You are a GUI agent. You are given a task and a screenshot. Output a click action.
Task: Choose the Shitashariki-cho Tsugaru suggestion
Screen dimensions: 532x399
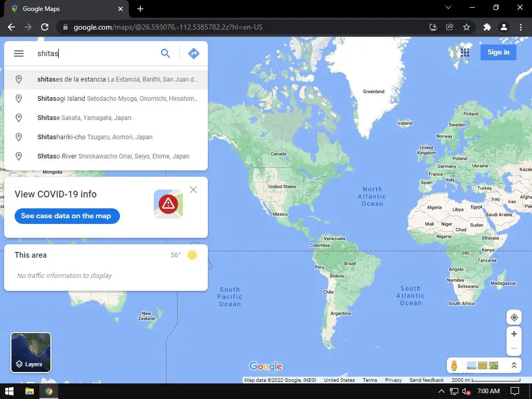(106, 137)
